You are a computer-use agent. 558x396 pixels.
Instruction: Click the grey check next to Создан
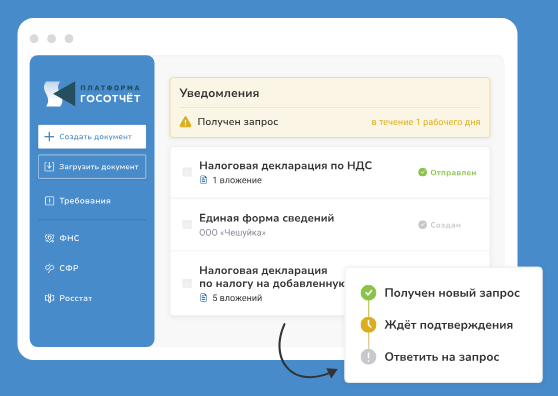click(x=422, y=225)
